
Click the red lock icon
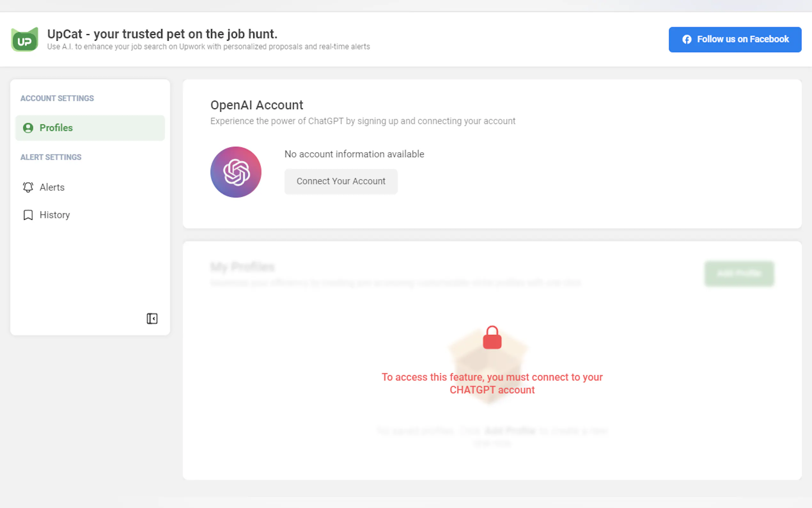(492, 338)
